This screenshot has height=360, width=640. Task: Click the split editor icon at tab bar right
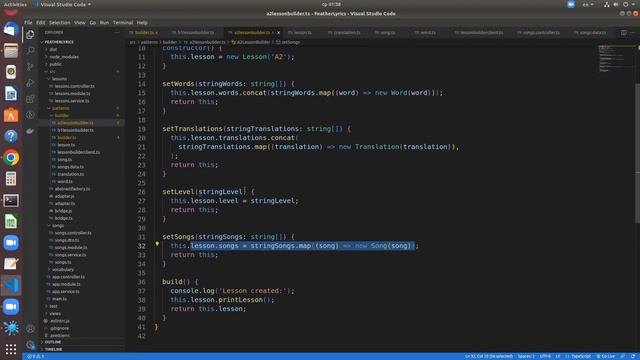pos(624,33)
